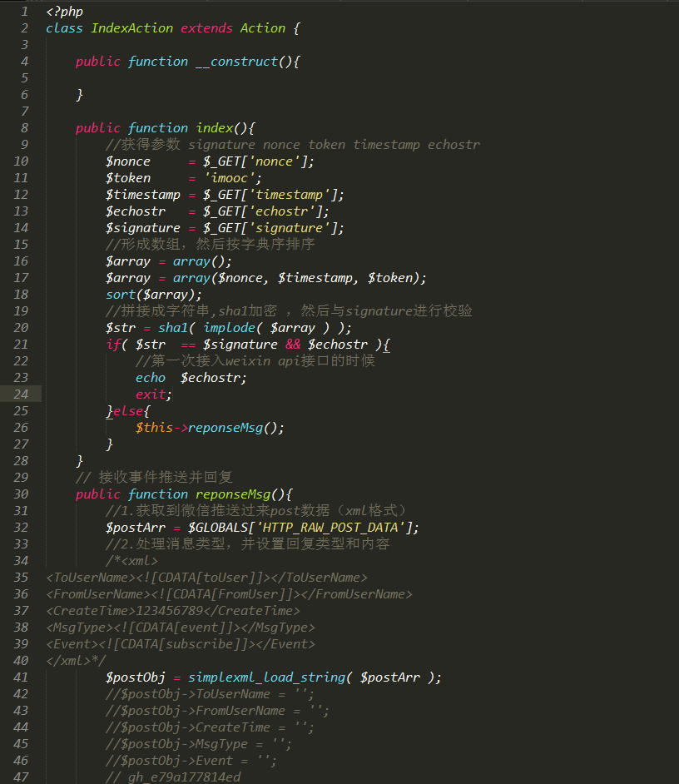Click the 'echostr' string on line 13
The width and height of the screenshot is (679, 784).
(282, 211)
